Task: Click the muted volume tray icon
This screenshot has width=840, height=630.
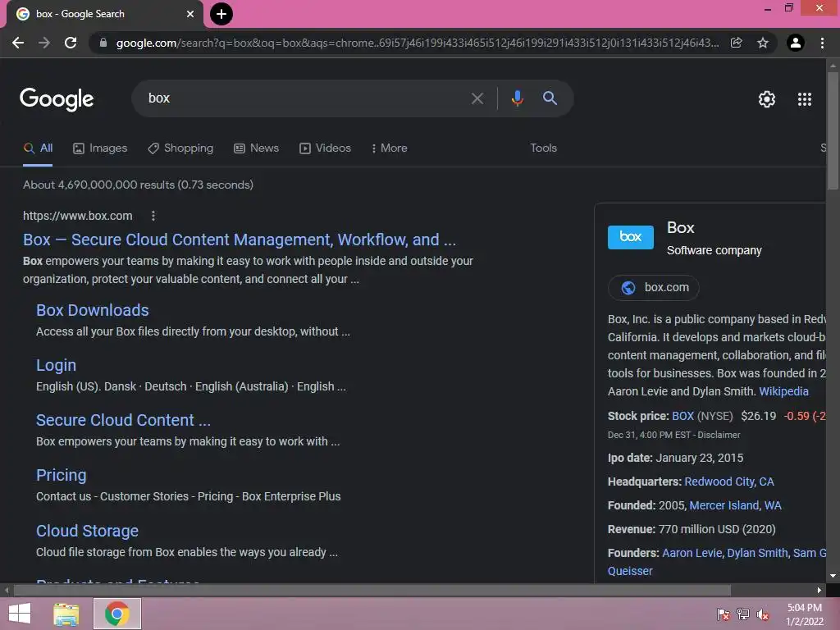Action: 763,614
